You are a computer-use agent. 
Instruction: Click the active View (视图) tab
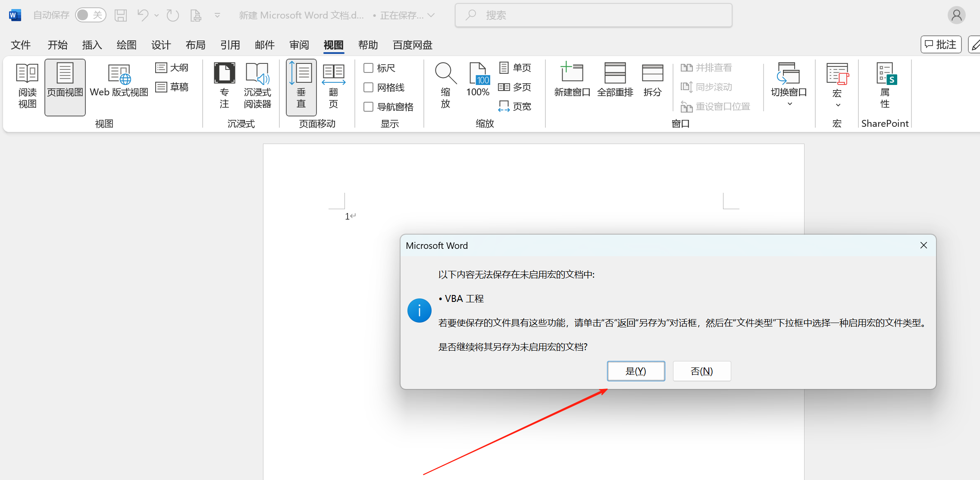tap(334, 45)
